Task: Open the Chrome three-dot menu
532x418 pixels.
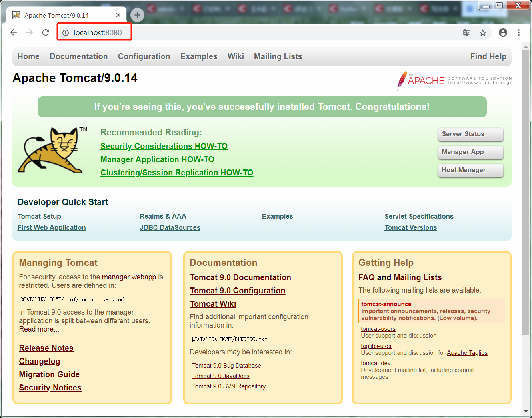Action: coord(519,33)
